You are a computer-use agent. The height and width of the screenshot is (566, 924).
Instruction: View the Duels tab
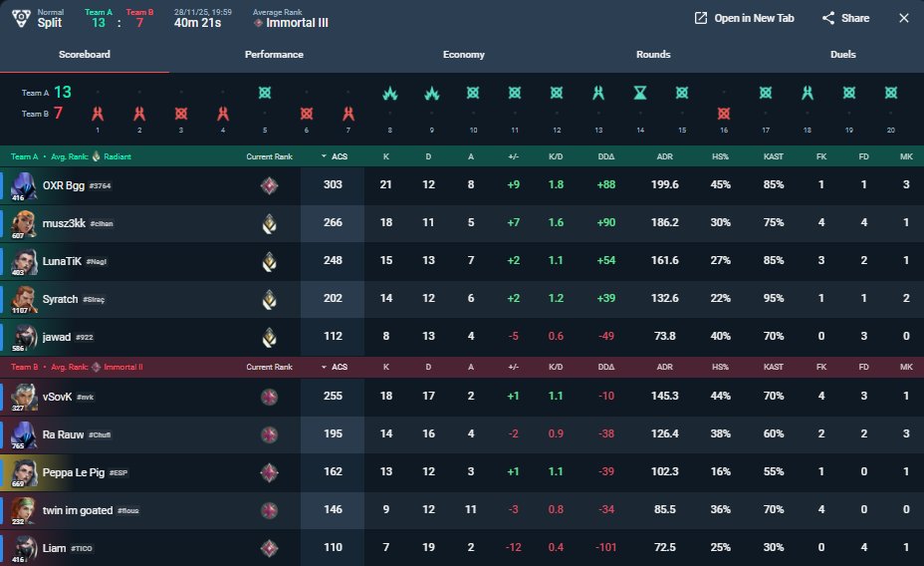(x=842, y=54)
